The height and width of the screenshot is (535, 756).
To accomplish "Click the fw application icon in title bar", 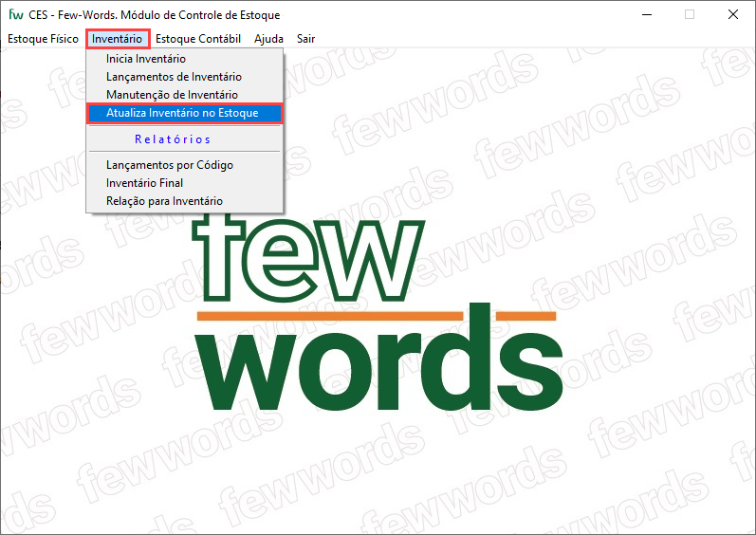I will [x=15, y=14].
